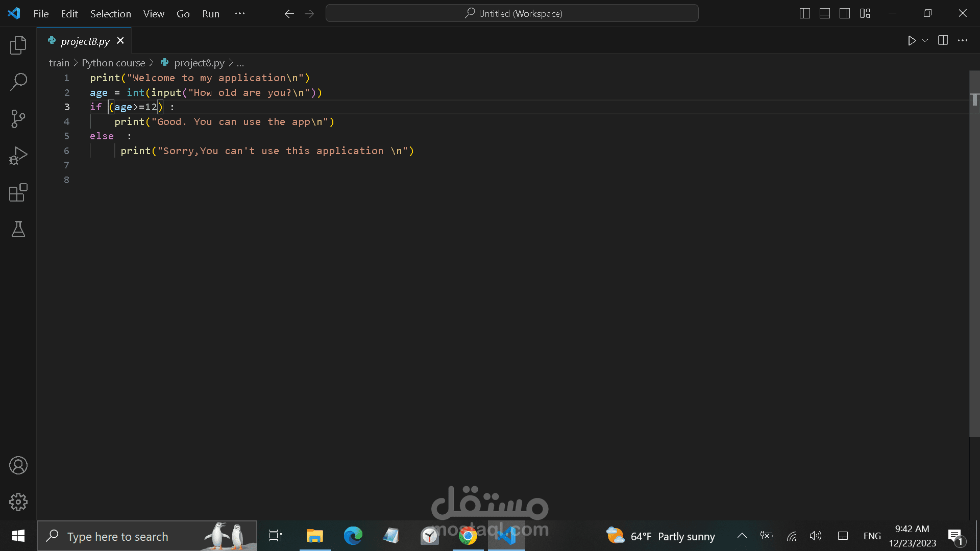Click the Python course breadcrumb

pyautogui.click(x=113, y=63)
